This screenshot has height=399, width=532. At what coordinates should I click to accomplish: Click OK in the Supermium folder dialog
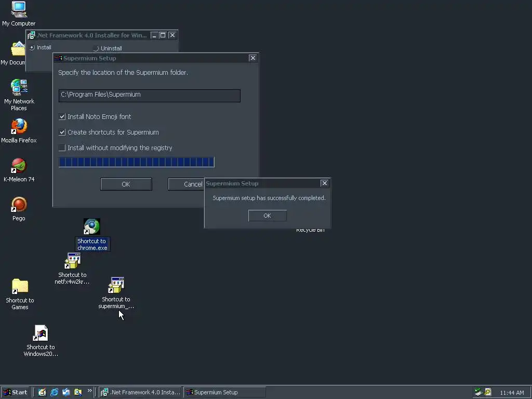point(126,184)
